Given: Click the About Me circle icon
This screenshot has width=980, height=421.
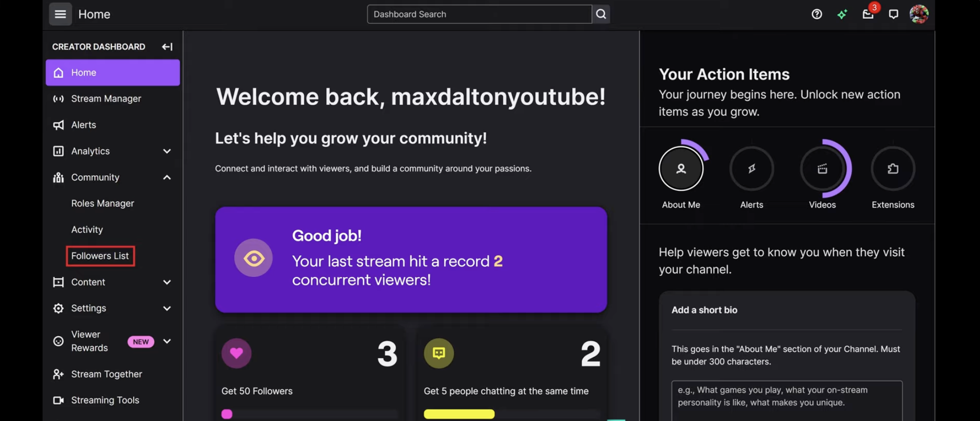Looking at the screenshot, I should [x=681, y=169].
